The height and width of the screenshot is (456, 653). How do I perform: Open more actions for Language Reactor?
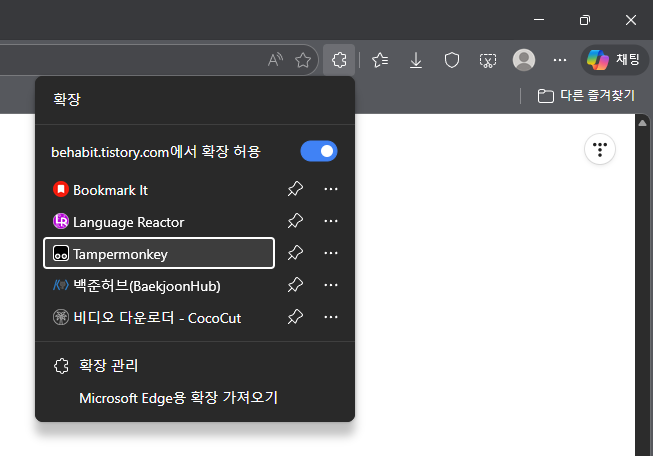click(331, 221)
